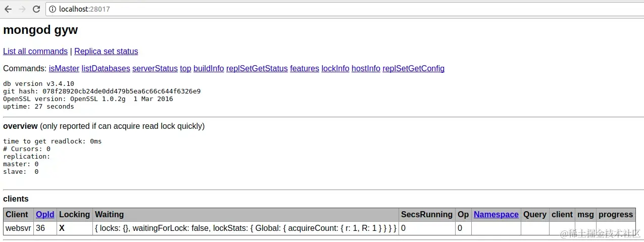Click the progress column header
Image resolution: width=644 pixels, height=242 pixels.
pos(616,215)
